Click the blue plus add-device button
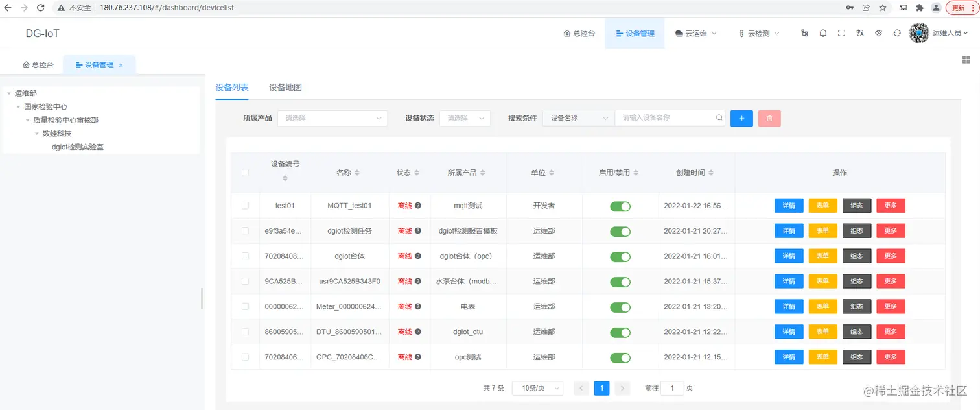The width and height of the screenshot is (980, 410). 741,118
